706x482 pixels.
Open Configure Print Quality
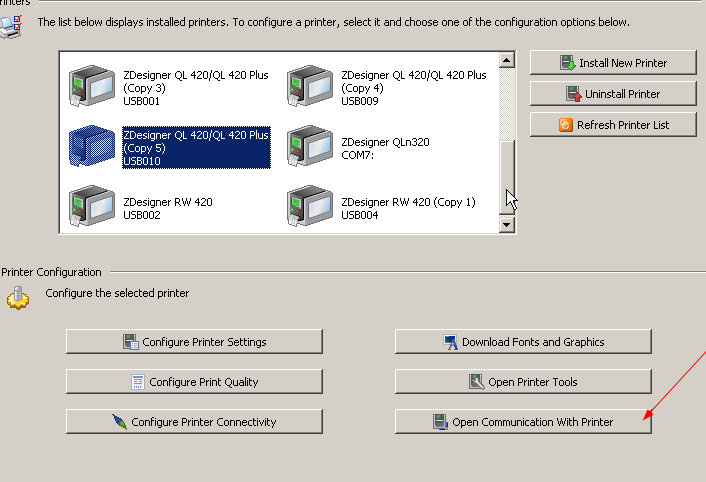(194, 382)
